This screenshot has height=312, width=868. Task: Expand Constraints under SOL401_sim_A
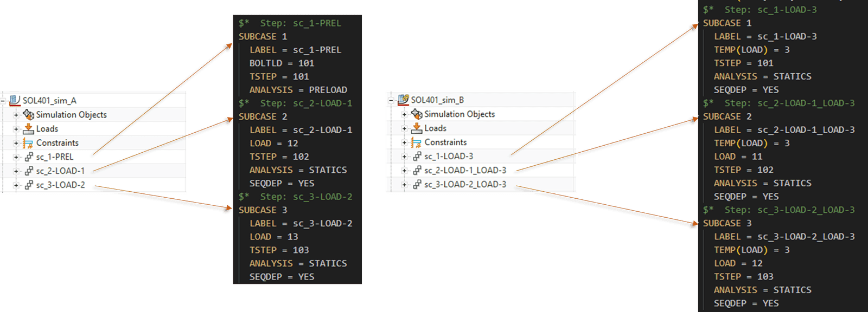[x=16, y=143]
